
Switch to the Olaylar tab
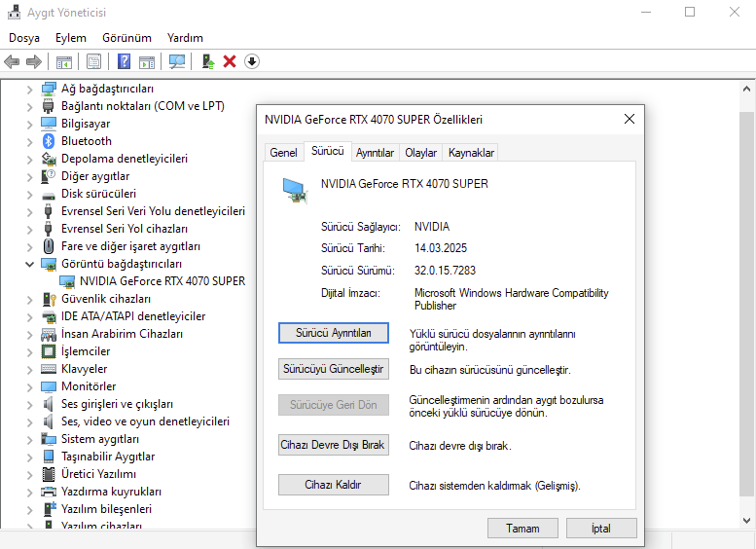[x=420, y=153]
